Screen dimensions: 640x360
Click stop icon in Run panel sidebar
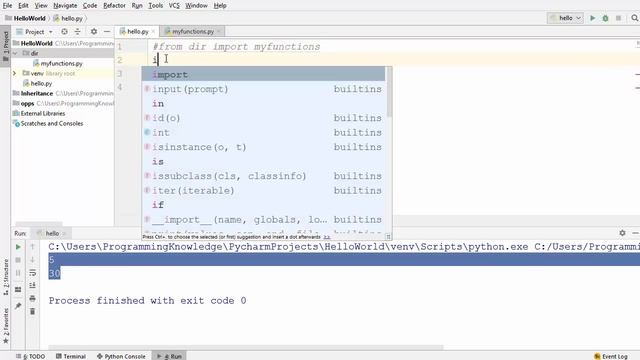click(x=18, y=260)
